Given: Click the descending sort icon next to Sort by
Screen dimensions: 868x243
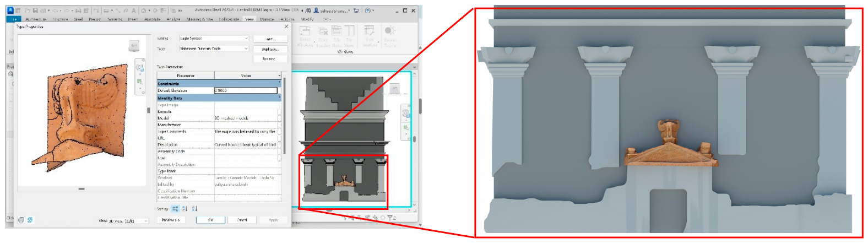Looking at the screenshot, I should 194,209.
